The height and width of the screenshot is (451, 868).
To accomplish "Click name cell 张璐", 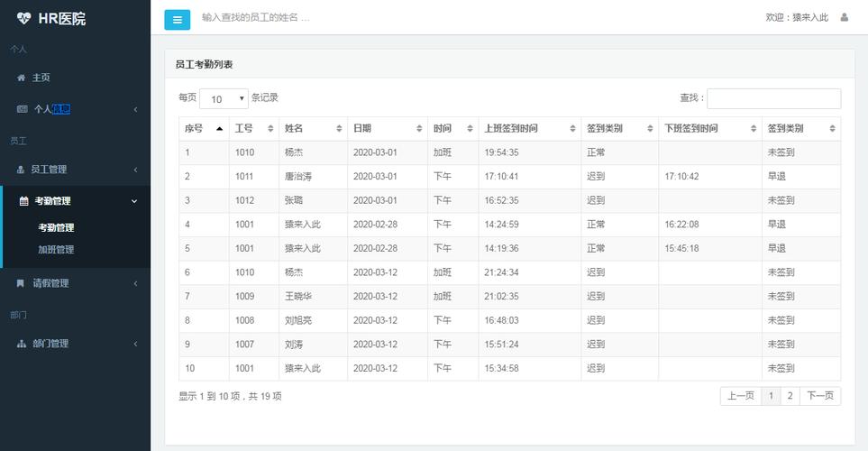I will coord(294,200).
